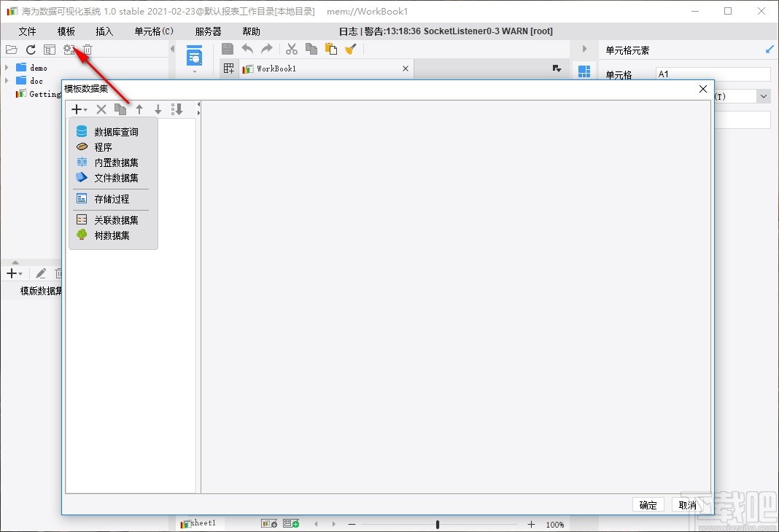Viewport: 779px width, 532px height.
Task: Click the template list icon beside refresh
Action: pyautogui.click(x=50, y=50)
